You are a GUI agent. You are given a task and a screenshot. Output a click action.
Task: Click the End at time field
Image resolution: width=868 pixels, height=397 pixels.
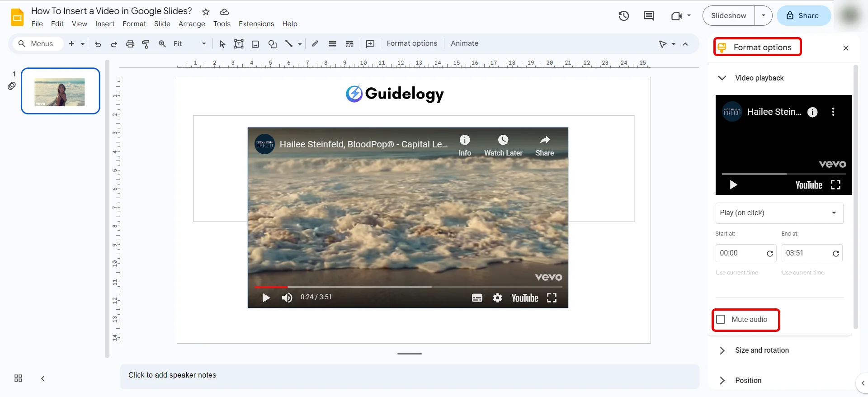coord(812,253)
